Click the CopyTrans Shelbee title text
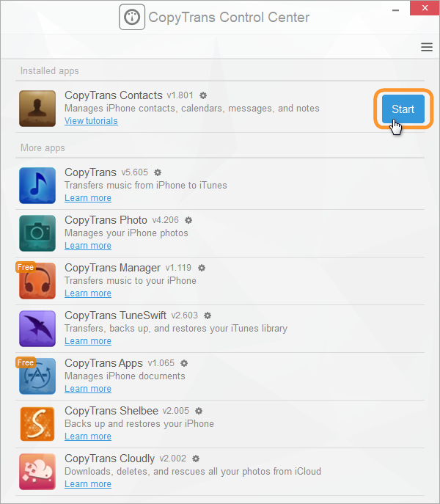The width and height of the screenshot is (440, 504). pos(111,411)
